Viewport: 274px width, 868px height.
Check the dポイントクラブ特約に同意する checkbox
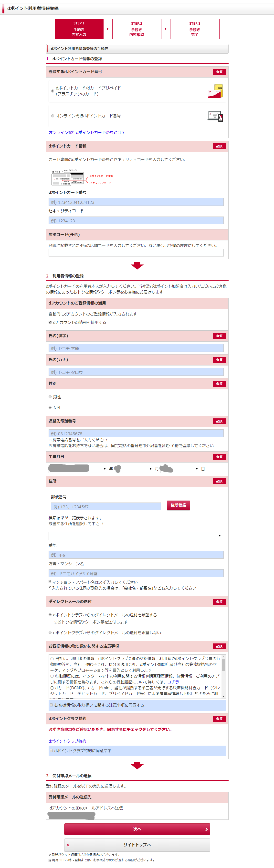click(x=51, y=750)
